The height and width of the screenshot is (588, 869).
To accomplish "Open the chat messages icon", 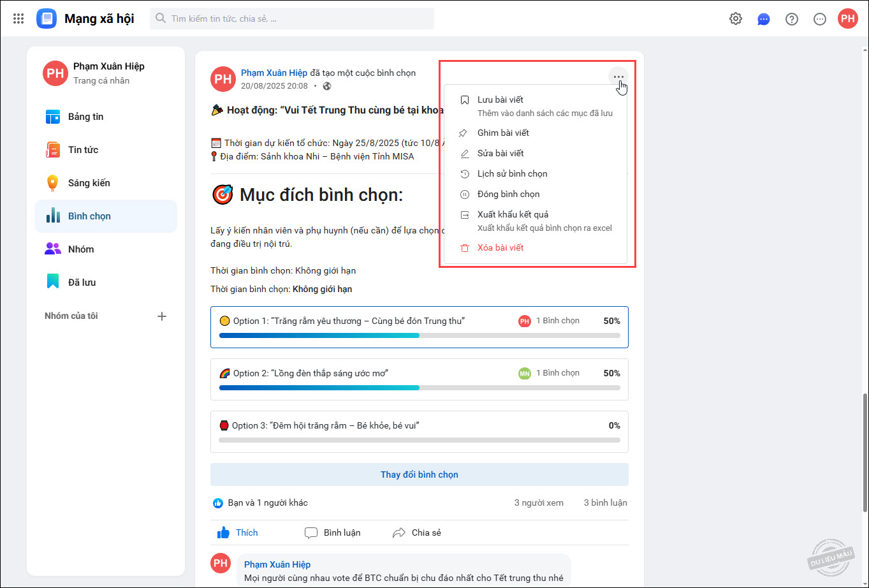I will 764,19.
